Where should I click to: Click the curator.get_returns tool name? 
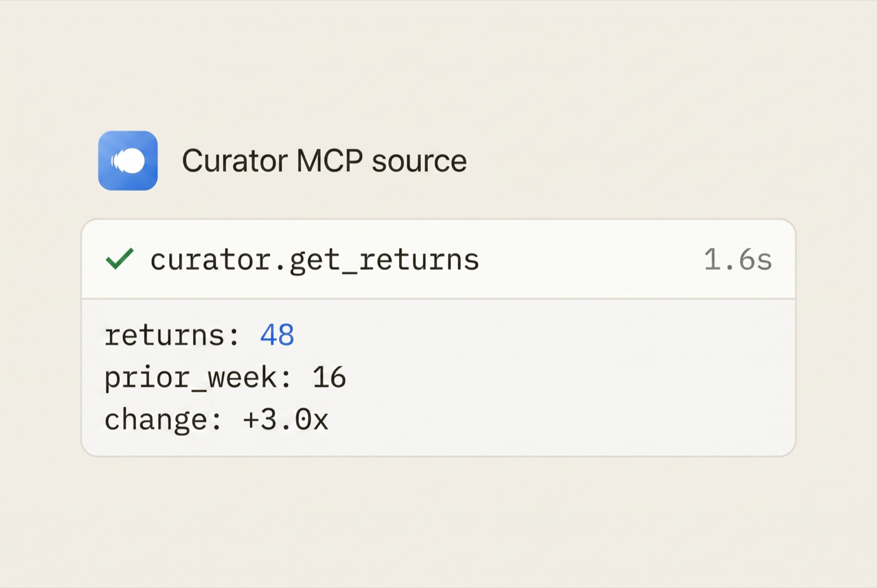pos(314,259)
